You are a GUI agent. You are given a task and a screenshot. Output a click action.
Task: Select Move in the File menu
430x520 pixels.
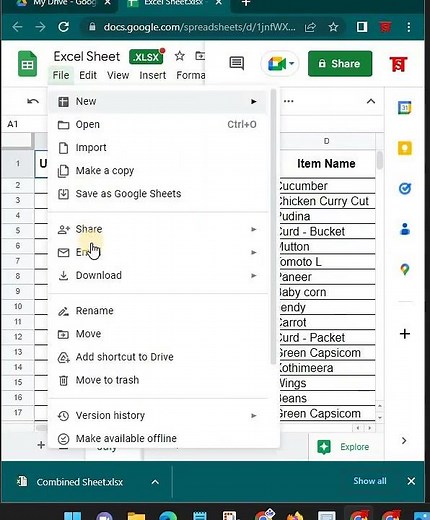(158, 334)
